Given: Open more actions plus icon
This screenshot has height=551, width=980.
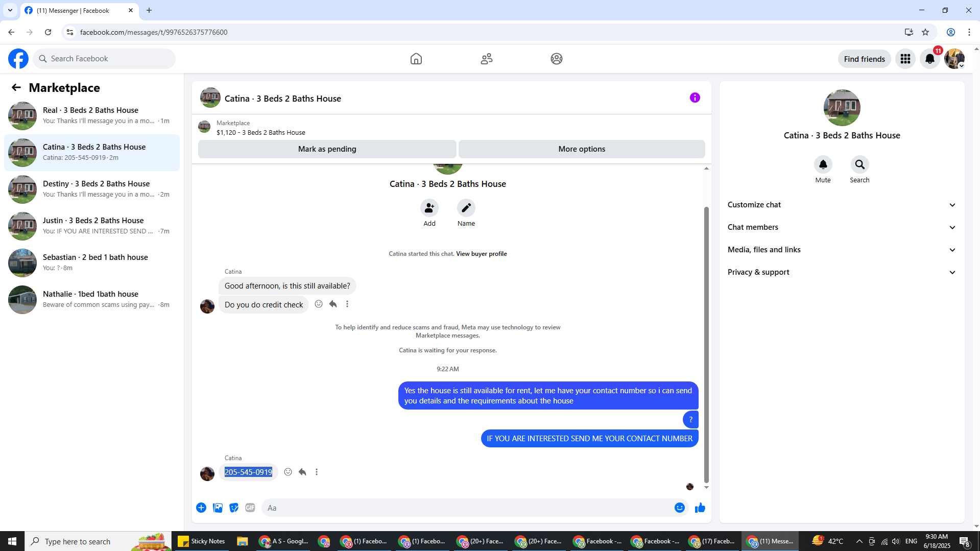Looking at the screenshot, I should (201, 508).
